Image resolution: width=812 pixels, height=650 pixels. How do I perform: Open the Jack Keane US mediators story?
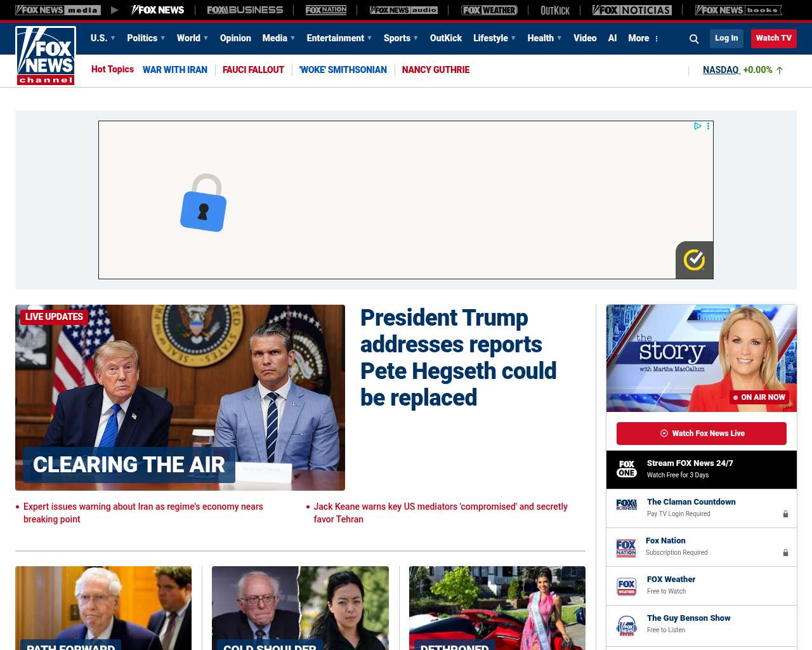pyautogui.click(x=441, y=513)
